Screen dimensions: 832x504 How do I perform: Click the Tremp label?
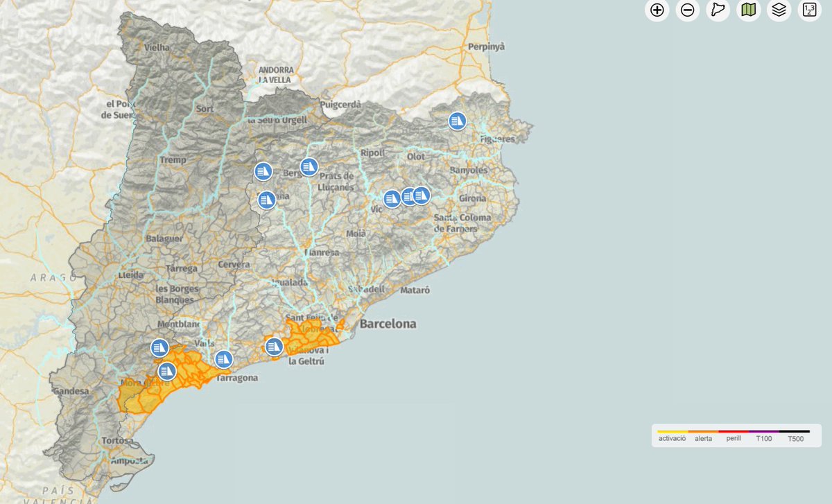coord(173,160)
